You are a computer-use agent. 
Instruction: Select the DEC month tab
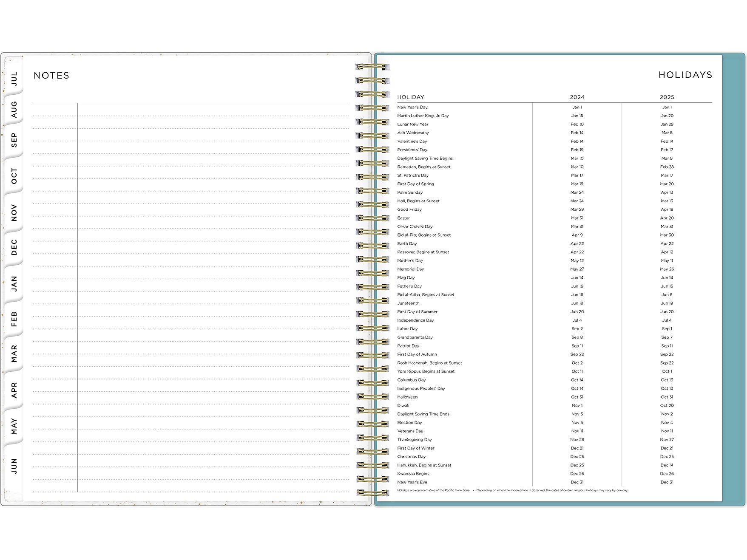pyautogui.click(x=14, y=247)
